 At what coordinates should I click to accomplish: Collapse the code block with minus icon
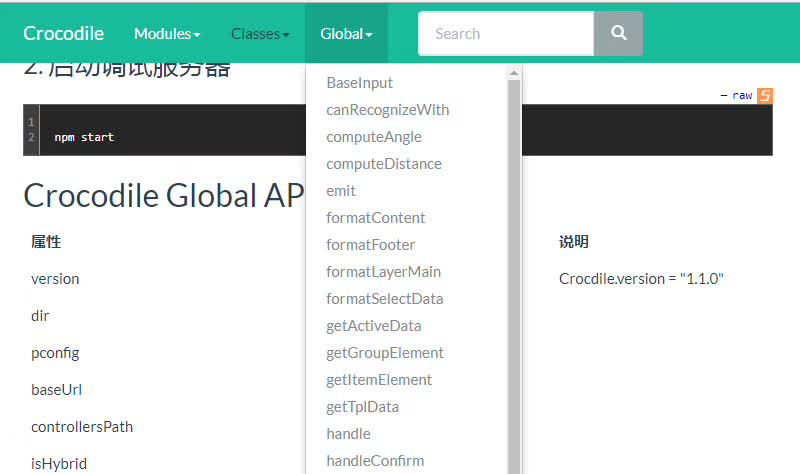(723, 95)
